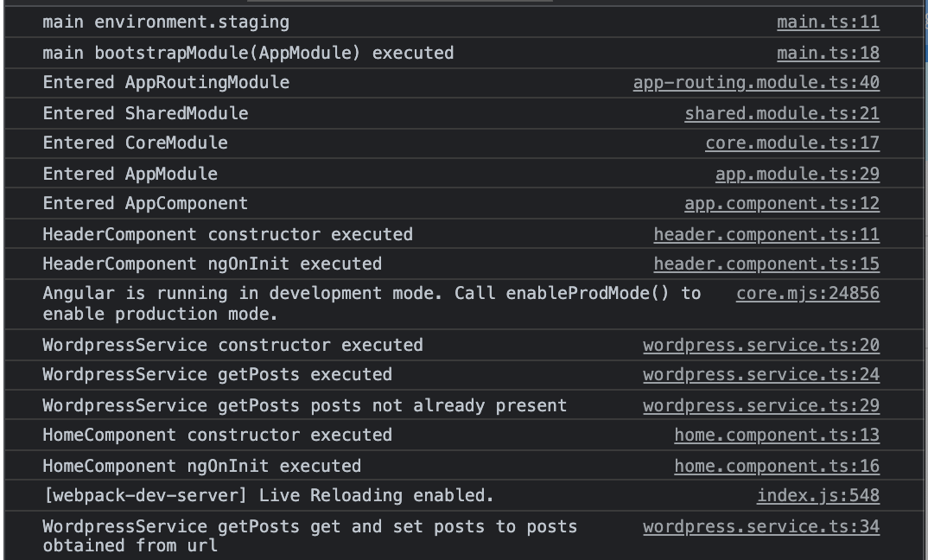Open the index.js:548 source link
This screenshot has height=560, width=928.
(818, 496)
